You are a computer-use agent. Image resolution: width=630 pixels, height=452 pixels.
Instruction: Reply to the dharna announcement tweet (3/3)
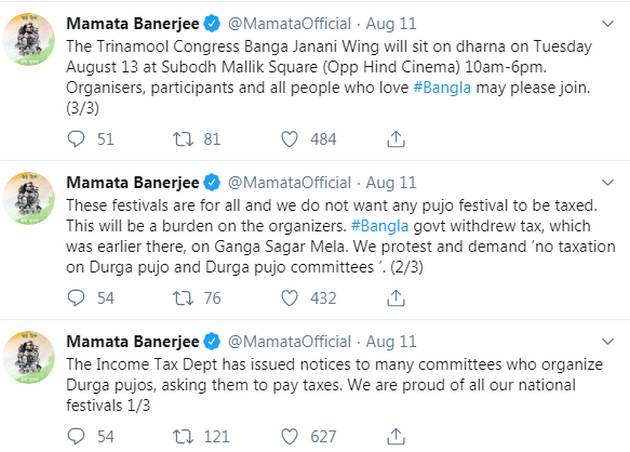point(76,139)
